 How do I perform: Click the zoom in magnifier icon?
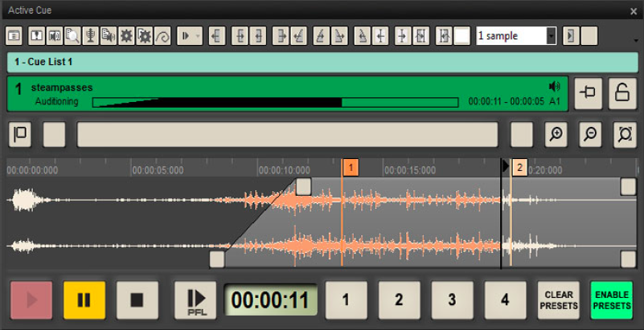[556, 135]
